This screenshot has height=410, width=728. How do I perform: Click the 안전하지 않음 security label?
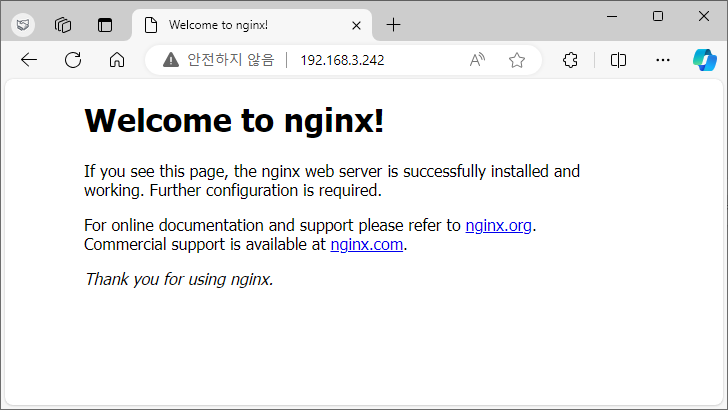coord(231,60)
